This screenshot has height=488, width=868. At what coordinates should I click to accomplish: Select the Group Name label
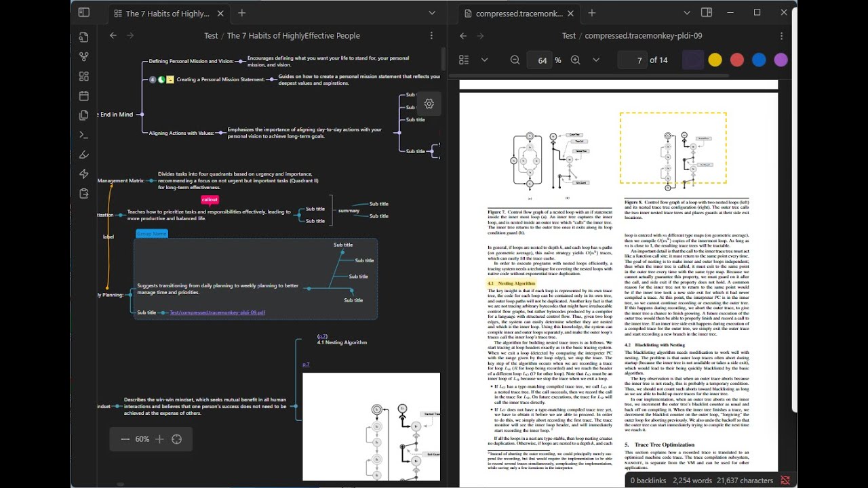point(151,234)
